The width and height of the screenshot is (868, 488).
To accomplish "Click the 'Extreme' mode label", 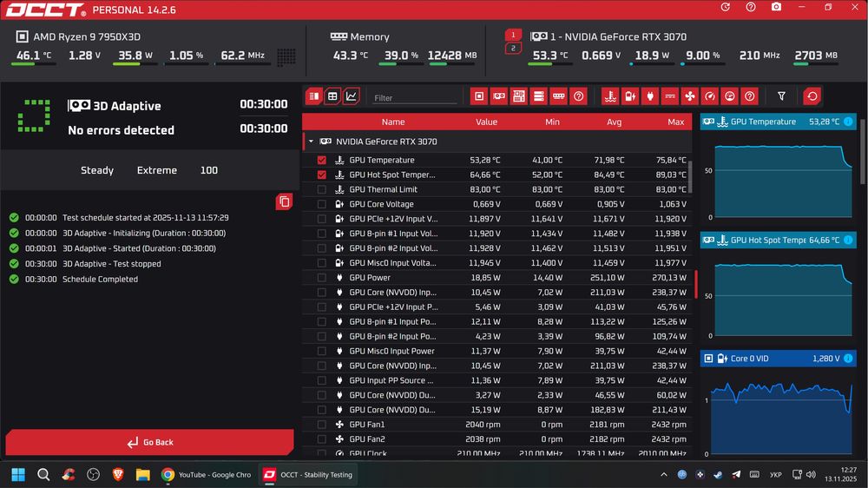I will [156, 170].
